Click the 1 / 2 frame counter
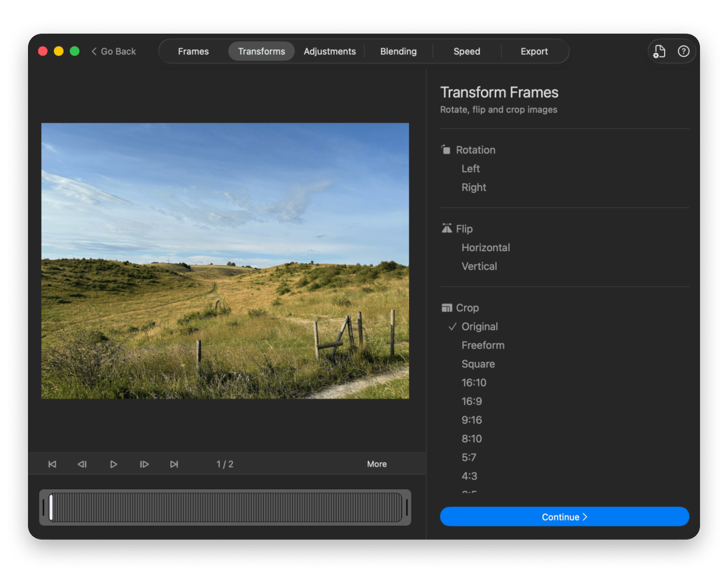Image resolution: width=728 pixels, height=577 pixels. pyautogui.click(x=224, y=464)
